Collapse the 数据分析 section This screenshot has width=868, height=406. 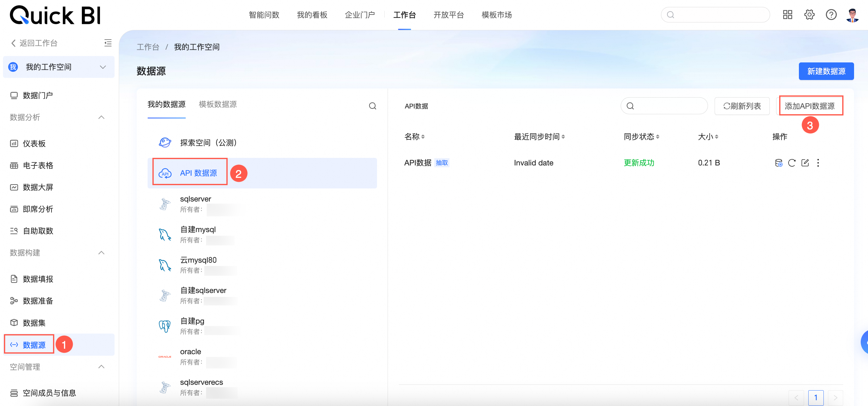click(101, 117)
